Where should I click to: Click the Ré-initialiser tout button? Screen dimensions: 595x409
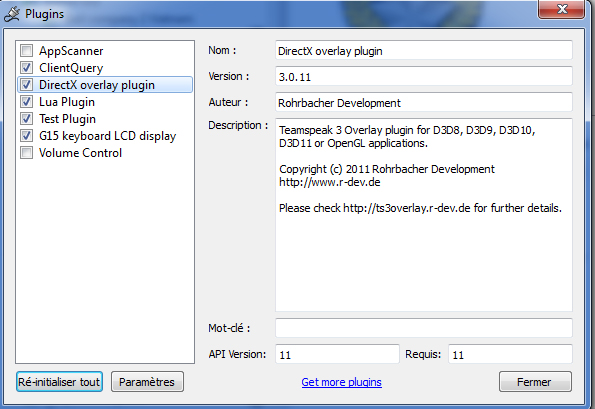(60, 382)
